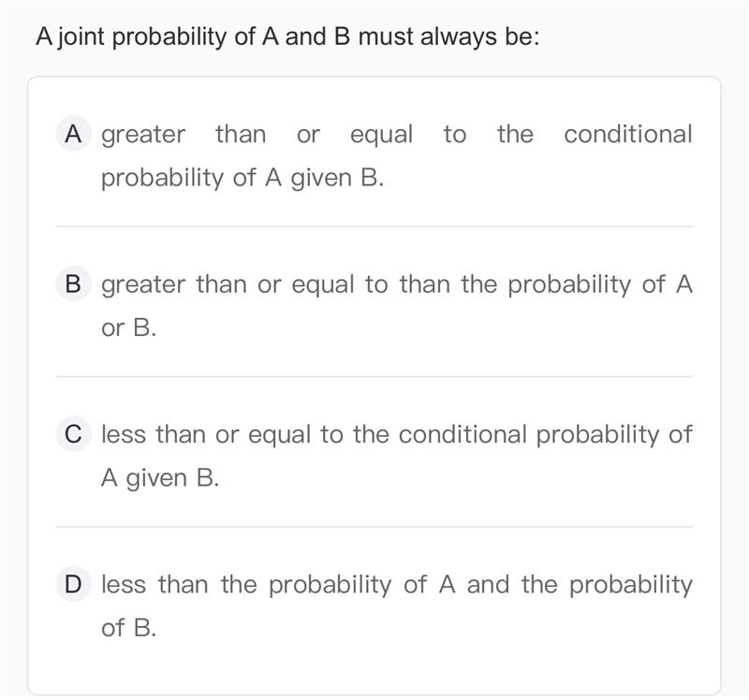Click the word 'conditional' in option A
This screenshot has width=749, height=700.
pos(627,134)
